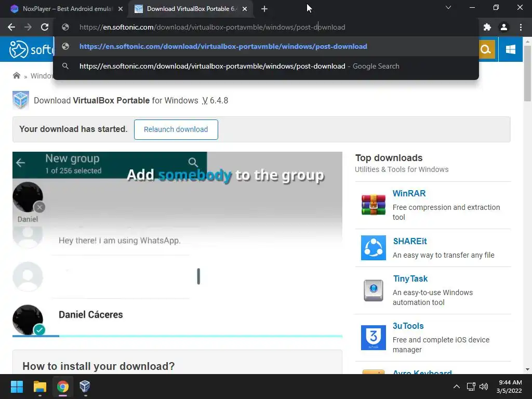This screenshot has width=532, height=399.
Task: Open a new browser tab
Action: pyautogui.click(x=264, y=9)
